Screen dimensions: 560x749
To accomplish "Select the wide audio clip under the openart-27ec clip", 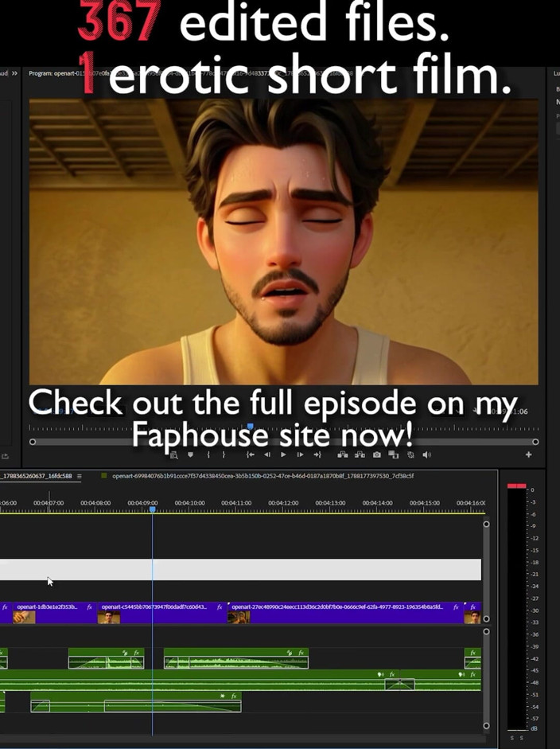I will 235,658.
